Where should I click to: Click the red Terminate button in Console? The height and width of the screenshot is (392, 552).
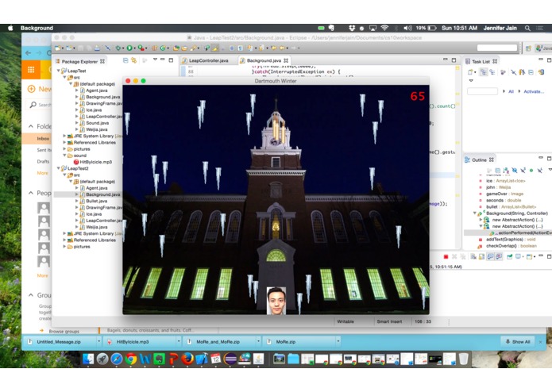(446, 256)
